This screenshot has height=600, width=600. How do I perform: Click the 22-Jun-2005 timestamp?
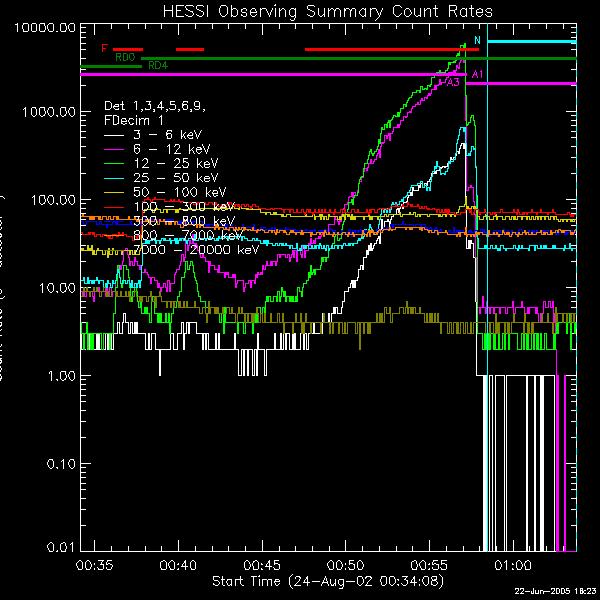click(555, 590)
